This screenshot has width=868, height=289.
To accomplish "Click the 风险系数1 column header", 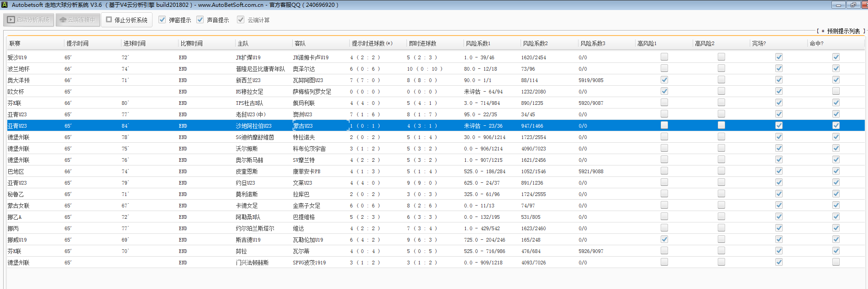I will point(478,43).
